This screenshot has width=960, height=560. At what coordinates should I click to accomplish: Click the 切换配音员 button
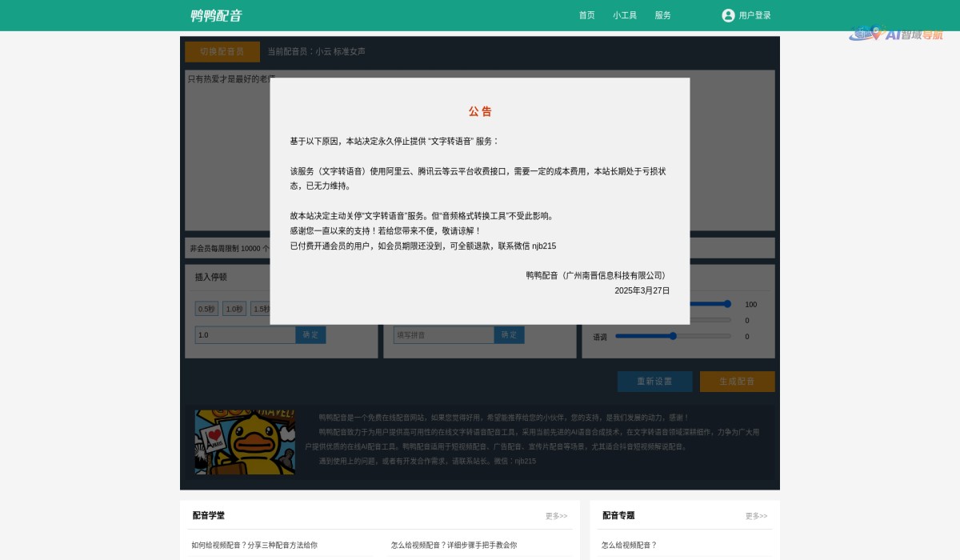coord(222,51)
